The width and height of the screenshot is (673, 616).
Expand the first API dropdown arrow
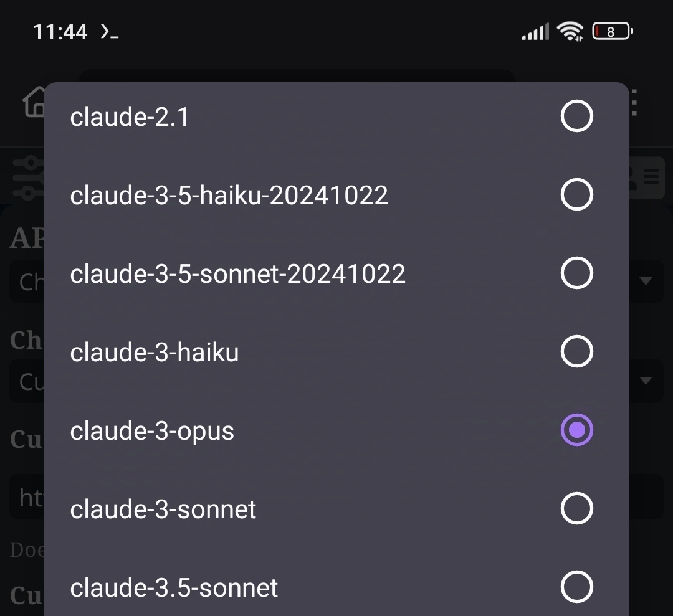(646, 281)
